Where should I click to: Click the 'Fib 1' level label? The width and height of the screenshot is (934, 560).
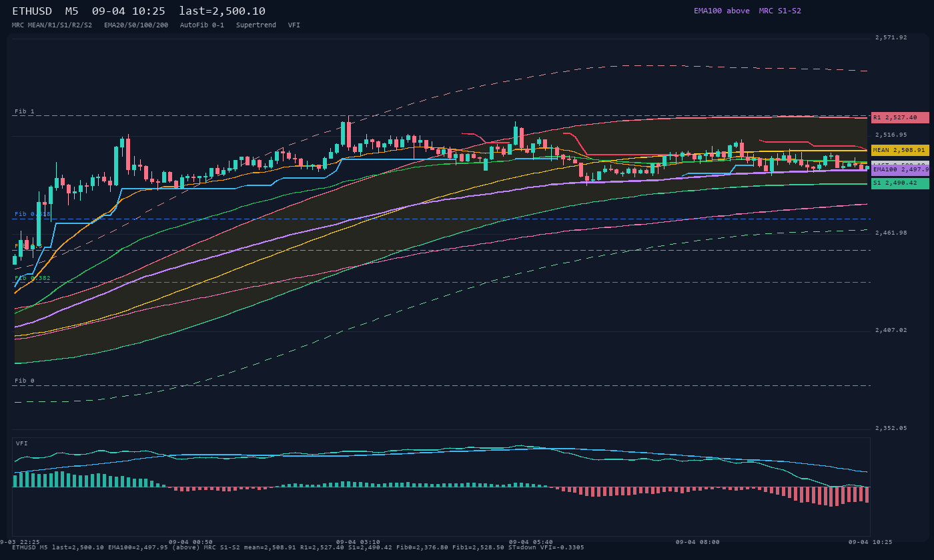[x=25, y=111]
